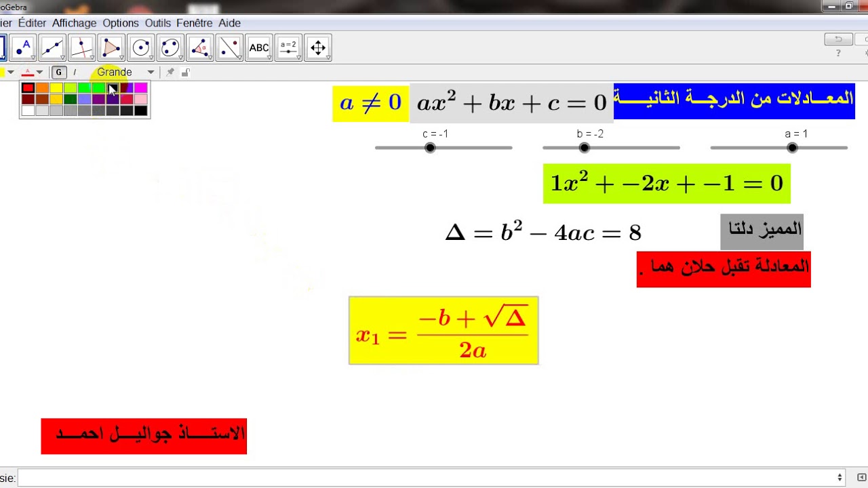This screenshot has width=868, height=488.
Task: Toggle bold G text style
Action: [x=59, y=72]
